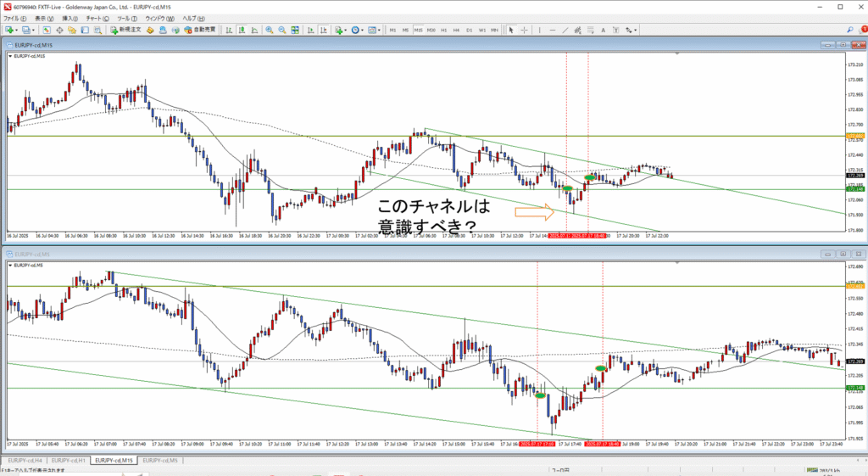Open the MetaEditor yellow book icon
868x476 pixels.
pyautogui.click(x=150, y=30)
